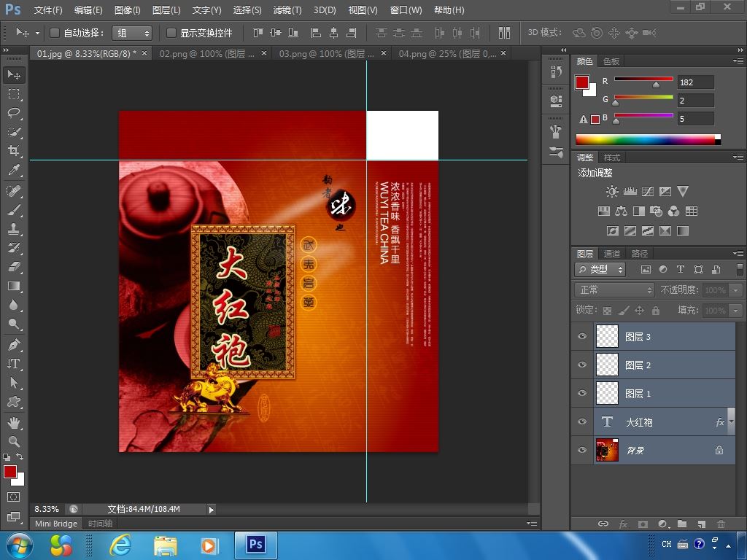The width and height of the screenshot is (747, 560).
Task: Select the Vertical Type tool
Action: 14,363
